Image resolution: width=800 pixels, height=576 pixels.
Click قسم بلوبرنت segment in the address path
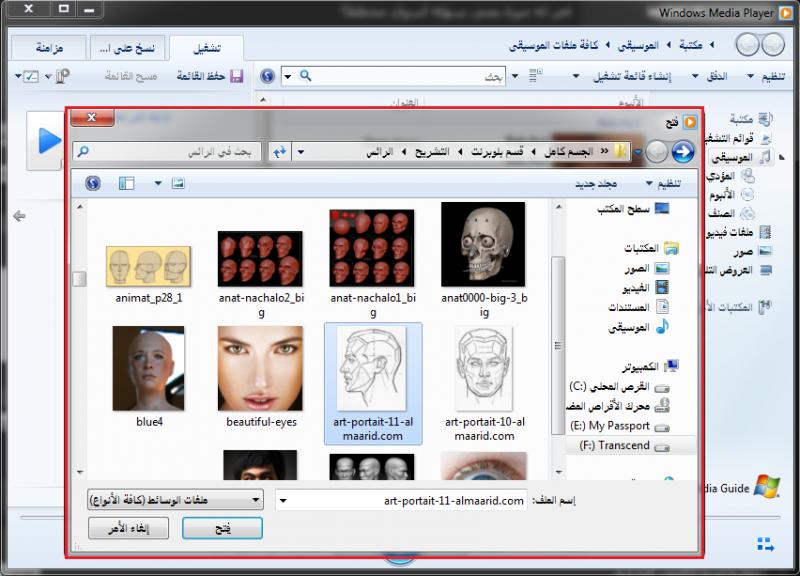(497, 152)
